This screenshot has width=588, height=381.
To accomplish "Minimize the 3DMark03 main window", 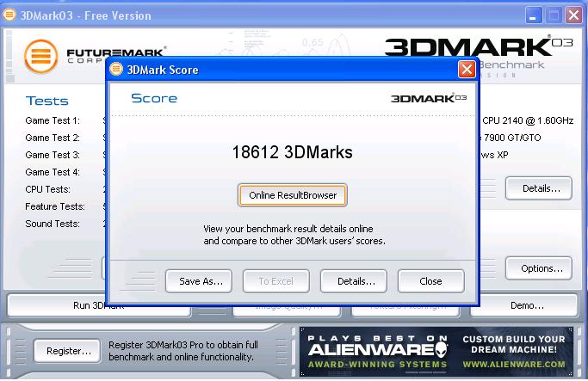I will click(533, 15).
